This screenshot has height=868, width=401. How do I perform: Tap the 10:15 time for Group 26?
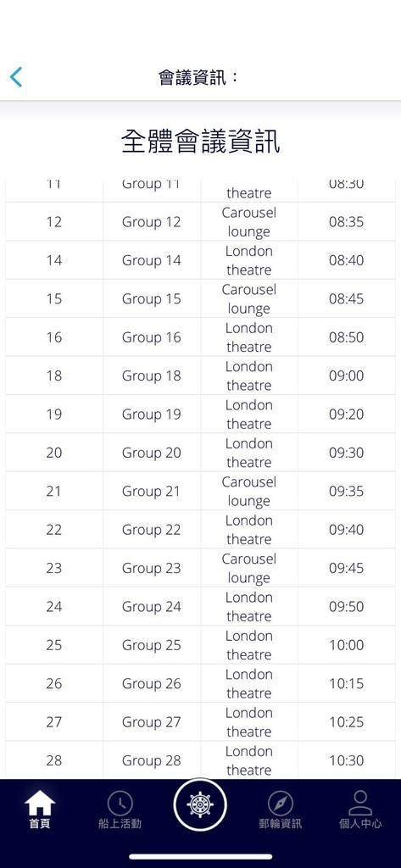[x=346, y=684]
